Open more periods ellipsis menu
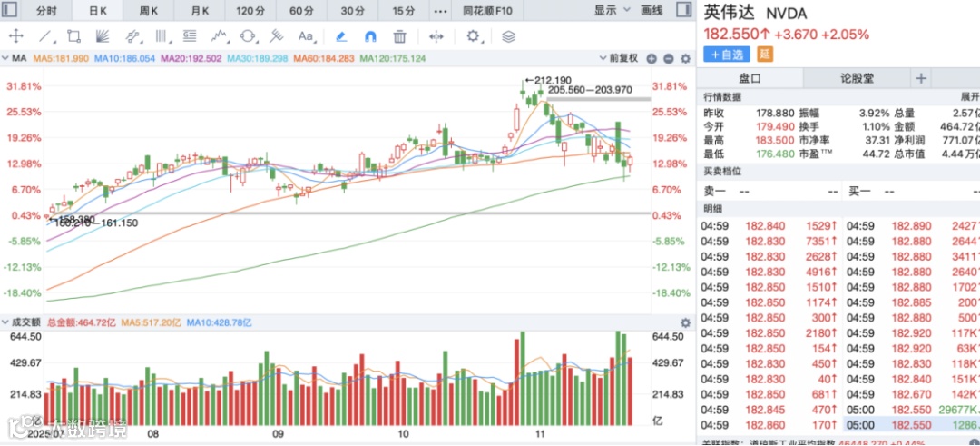980x446 pixels. (x=441, y=11)
